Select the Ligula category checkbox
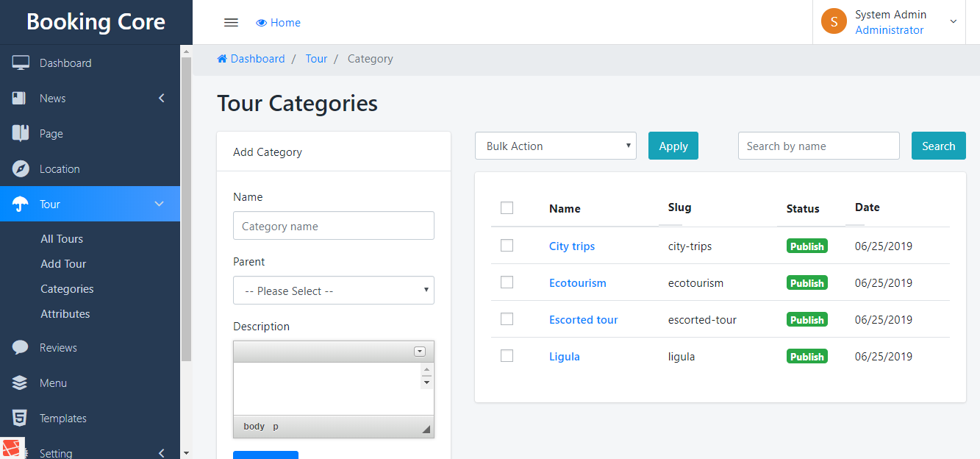Image resolution: width=980 pixels, height=459 pixels. pos(507,356)
